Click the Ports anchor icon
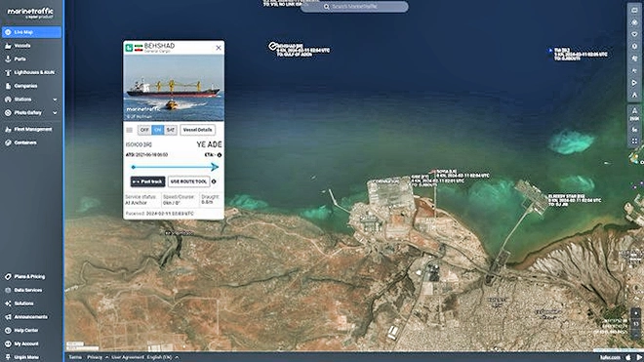The width and height of the screenshot is (644, 362). tap(8, 60)
